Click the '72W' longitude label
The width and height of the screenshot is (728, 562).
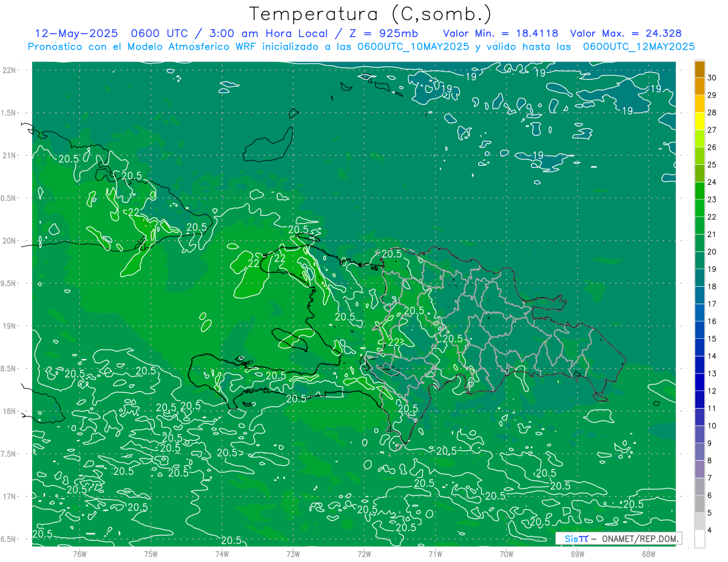point(364,554)
